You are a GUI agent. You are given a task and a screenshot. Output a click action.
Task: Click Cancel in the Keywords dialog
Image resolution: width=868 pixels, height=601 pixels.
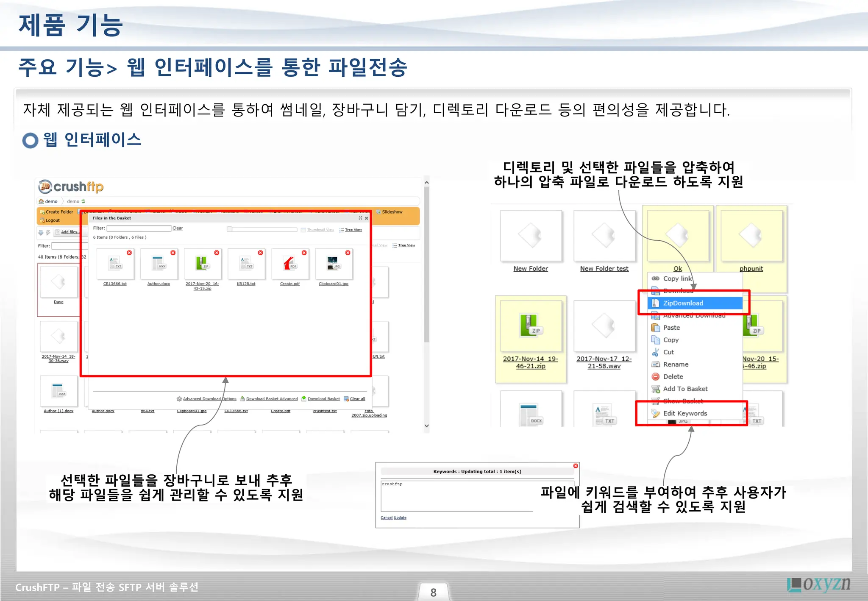pos(387,518)
